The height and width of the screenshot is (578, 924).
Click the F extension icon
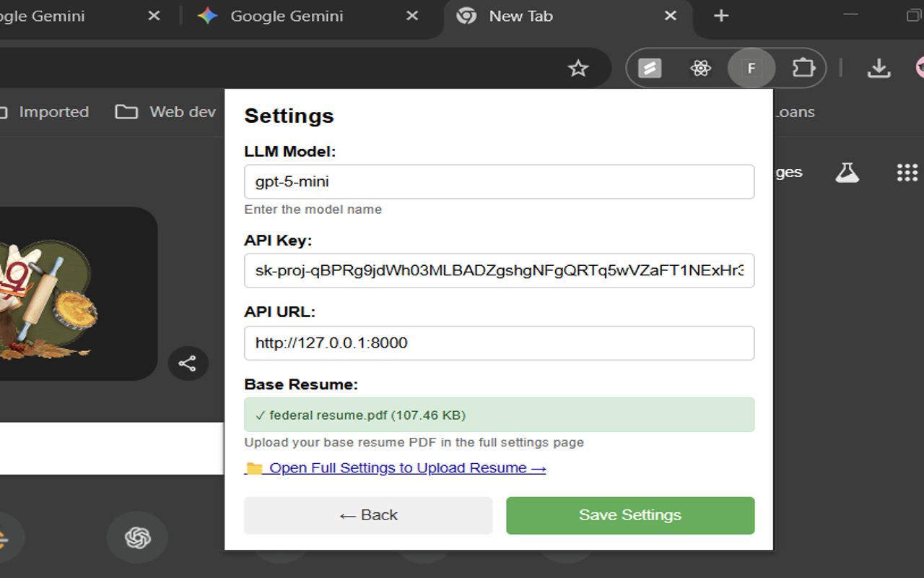(x=751, y=69)
